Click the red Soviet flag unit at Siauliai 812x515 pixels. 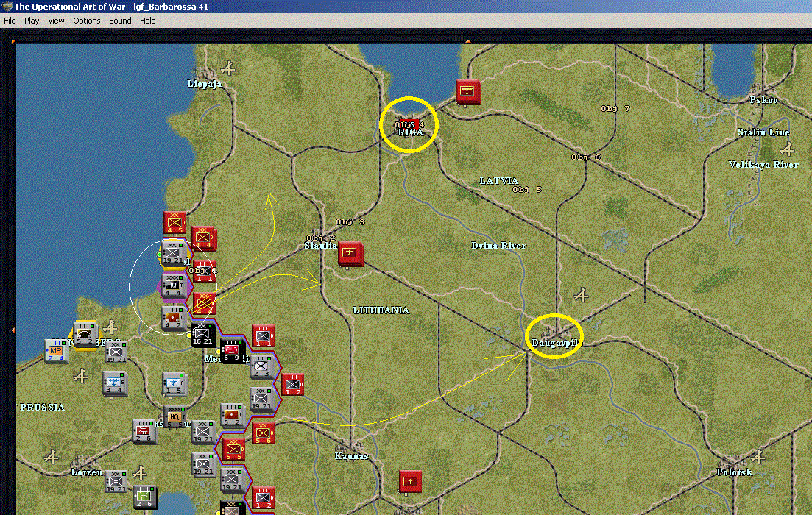coord(350,255)
